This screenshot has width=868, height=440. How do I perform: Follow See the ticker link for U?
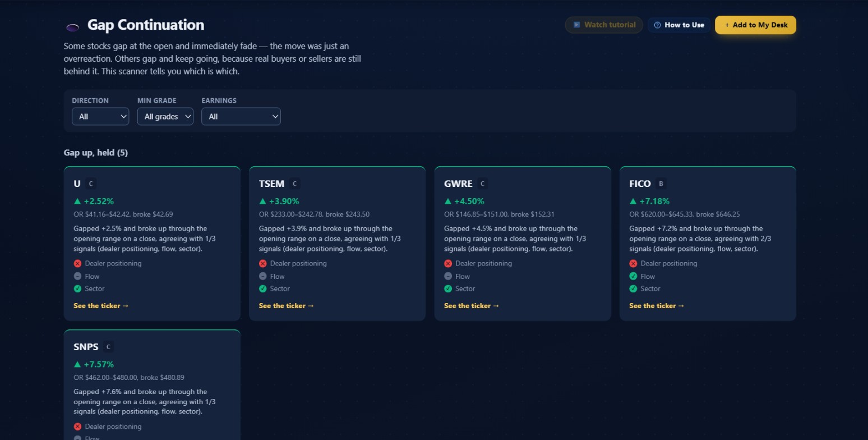point(101,306)
